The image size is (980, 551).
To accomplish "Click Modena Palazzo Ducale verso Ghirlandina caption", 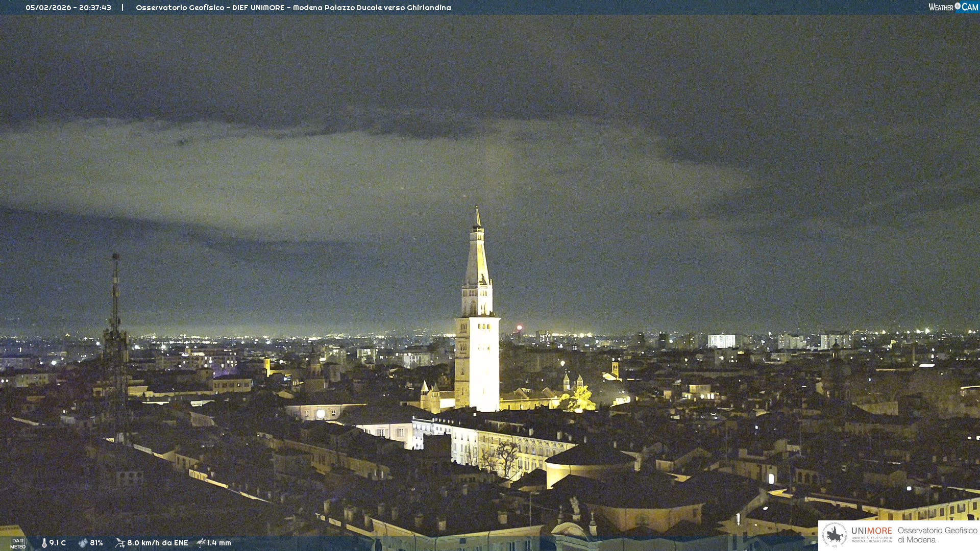I will click(372, 8).
